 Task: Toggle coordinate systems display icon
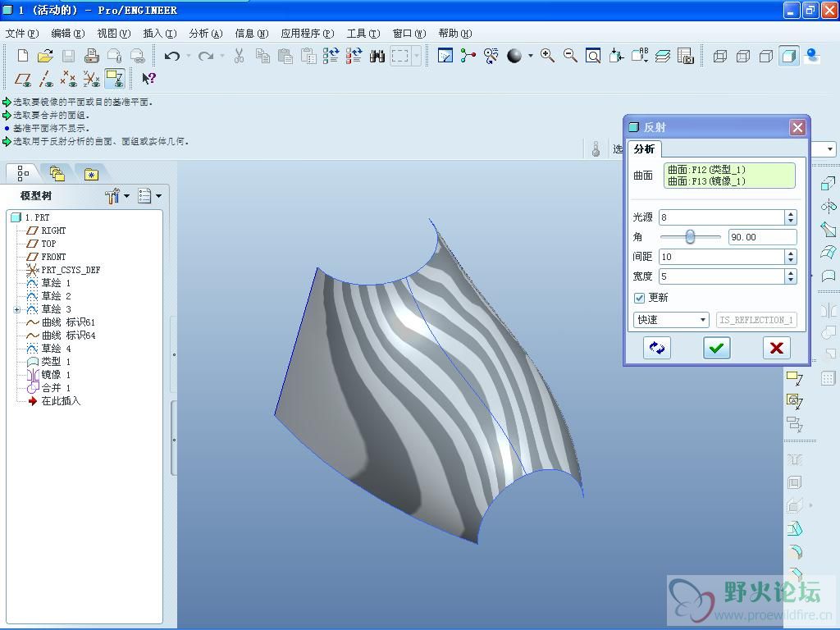click(x=92, y=80)
